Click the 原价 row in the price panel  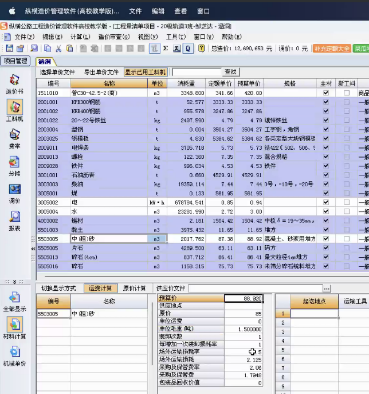211,314
